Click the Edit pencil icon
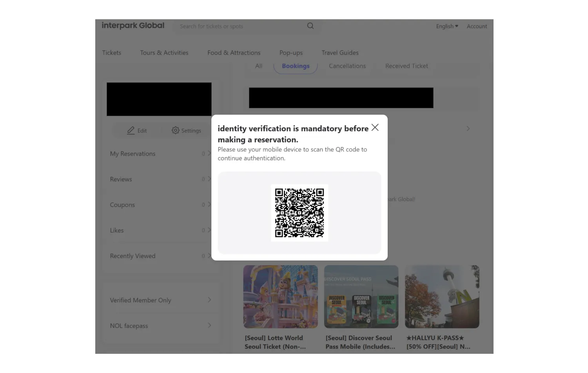 tap(131, 131)
